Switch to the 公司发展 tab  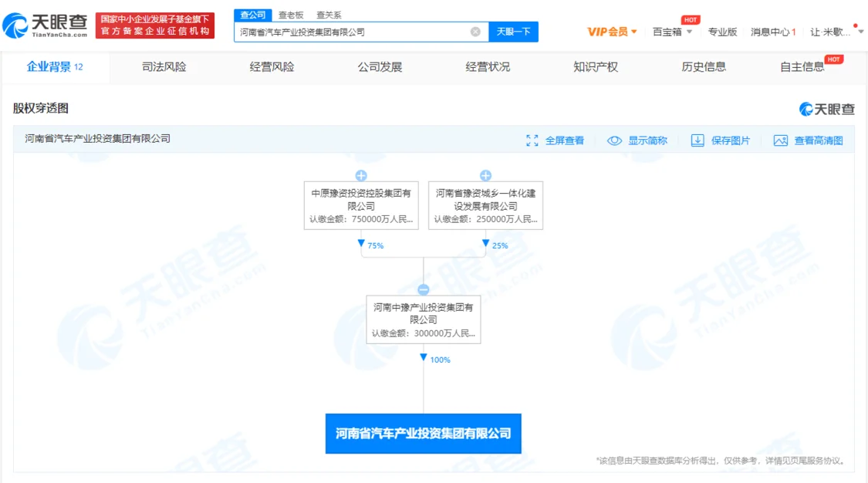point(380,67)
